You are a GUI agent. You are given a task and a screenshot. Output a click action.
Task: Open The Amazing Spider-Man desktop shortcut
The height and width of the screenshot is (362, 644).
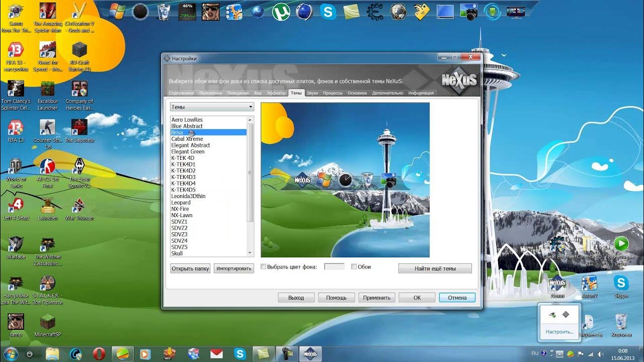(x=48, y=18)
